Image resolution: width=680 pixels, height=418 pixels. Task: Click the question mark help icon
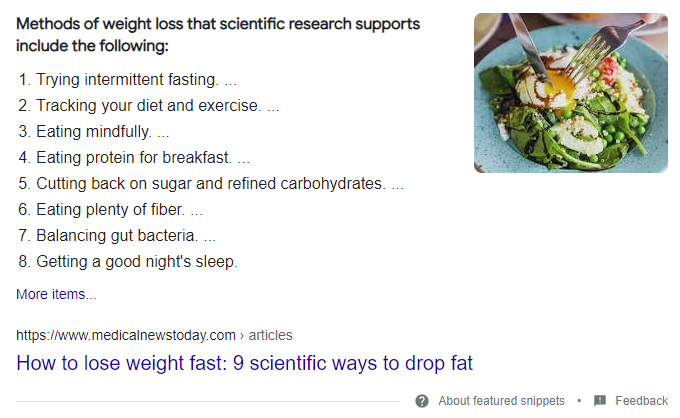pyautogui.click(x=422, y=401)
